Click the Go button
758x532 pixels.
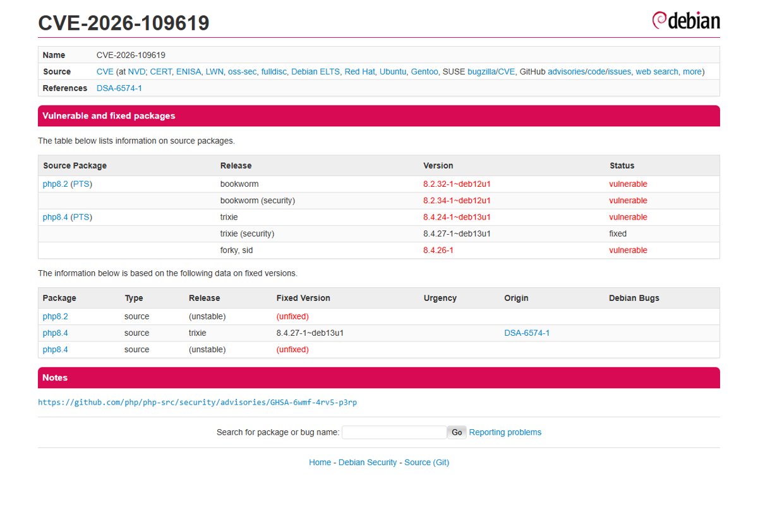(x=457, y=432)
